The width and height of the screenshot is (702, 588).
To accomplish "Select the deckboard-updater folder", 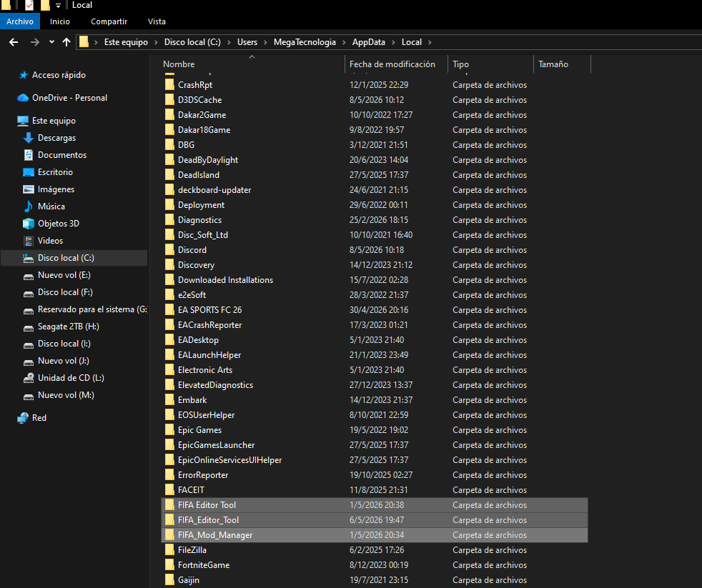I will pos(214,190).
